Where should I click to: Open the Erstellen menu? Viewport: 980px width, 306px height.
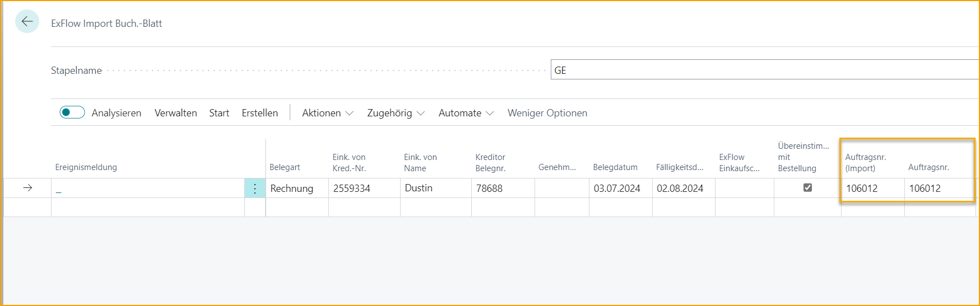(259, 113)
